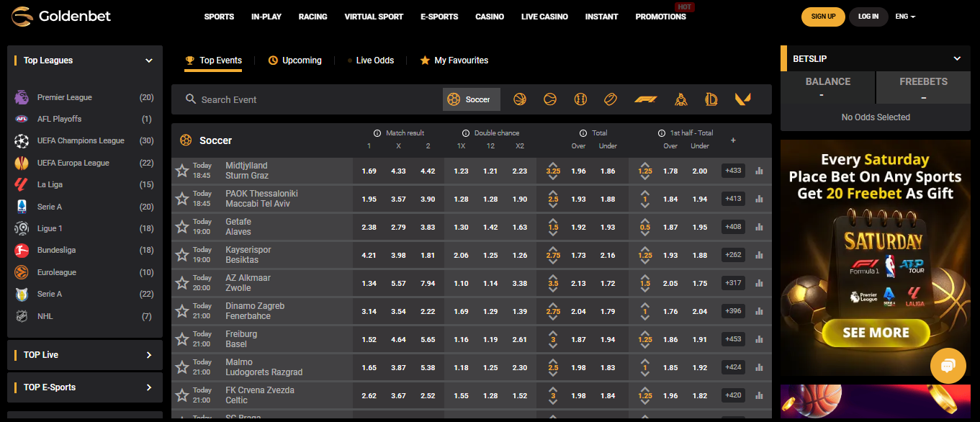Open the LIVE CASINO menu
980x422 pixels.
[x=544, y=16]
